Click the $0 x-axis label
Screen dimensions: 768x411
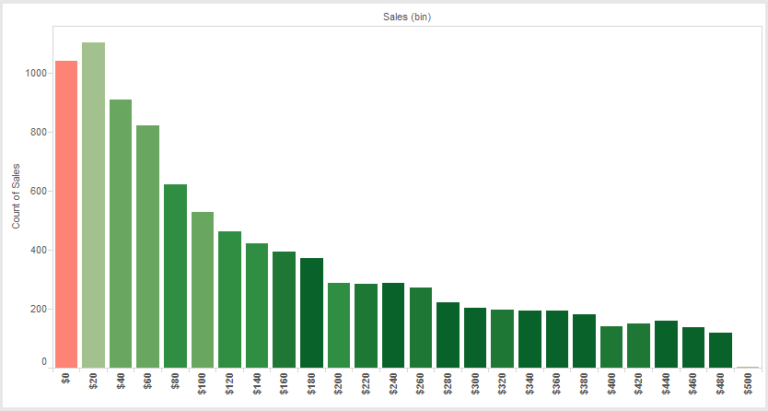click(x=66, y=378)
